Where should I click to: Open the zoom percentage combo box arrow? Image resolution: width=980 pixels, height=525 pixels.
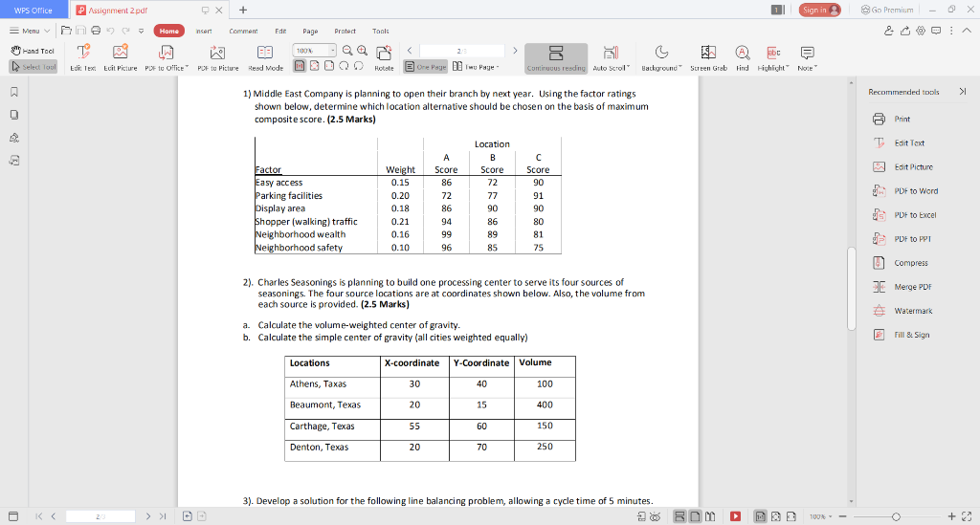tap(332, 51)
